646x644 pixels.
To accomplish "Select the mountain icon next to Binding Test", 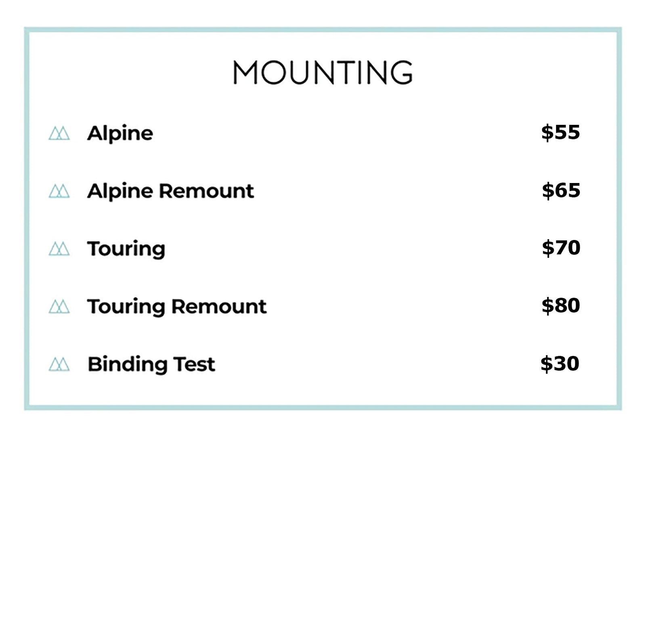I will click(x=59, y=364).
